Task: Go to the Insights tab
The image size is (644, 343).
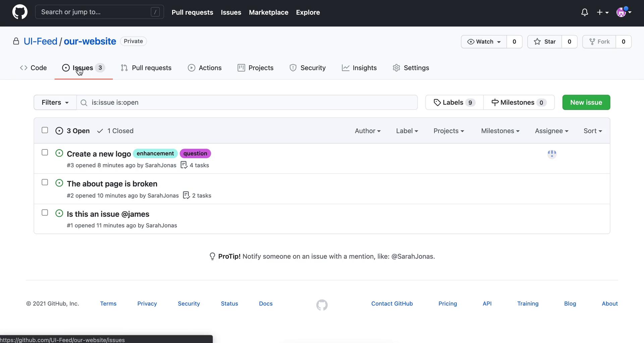Action: 359,68
